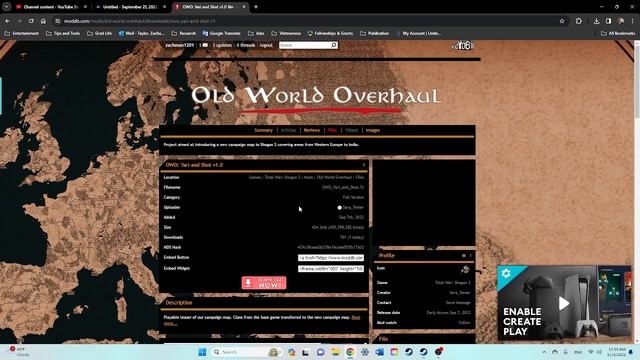Screen dimensions: 640x360
Task: Click the moddb.com address bar
Action: pyautogui.click(x=306, y=21)
